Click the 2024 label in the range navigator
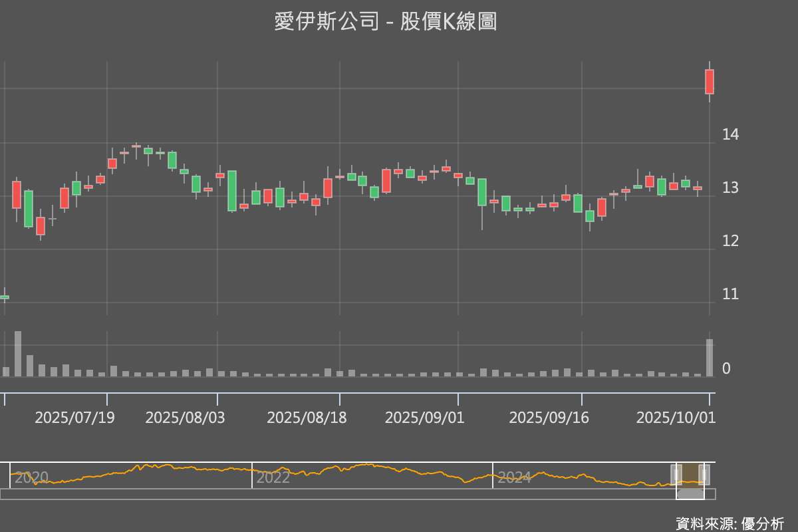Screen dimensions: 798x532 tap(514, 477)
